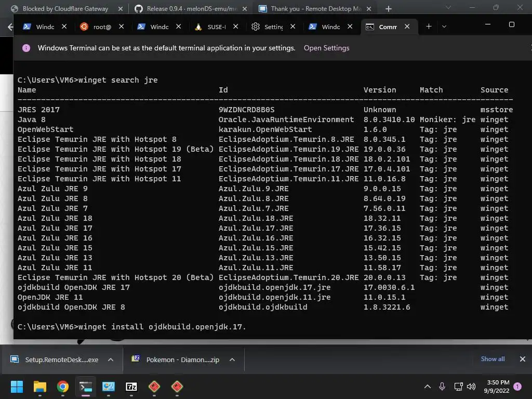The image size is (532, 399).
Task: Switch to the root@ terminal tab
Action: coord(102,27)
